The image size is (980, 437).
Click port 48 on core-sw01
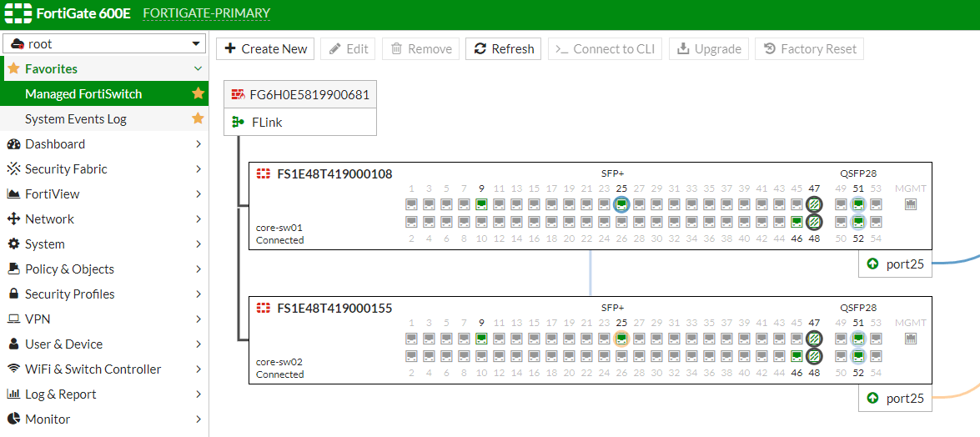tap(814, 221)
